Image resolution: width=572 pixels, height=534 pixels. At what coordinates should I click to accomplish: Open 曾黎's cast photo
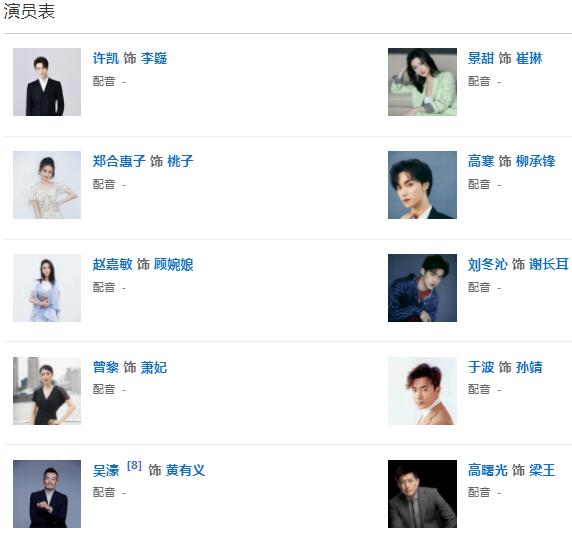[47, 391]
